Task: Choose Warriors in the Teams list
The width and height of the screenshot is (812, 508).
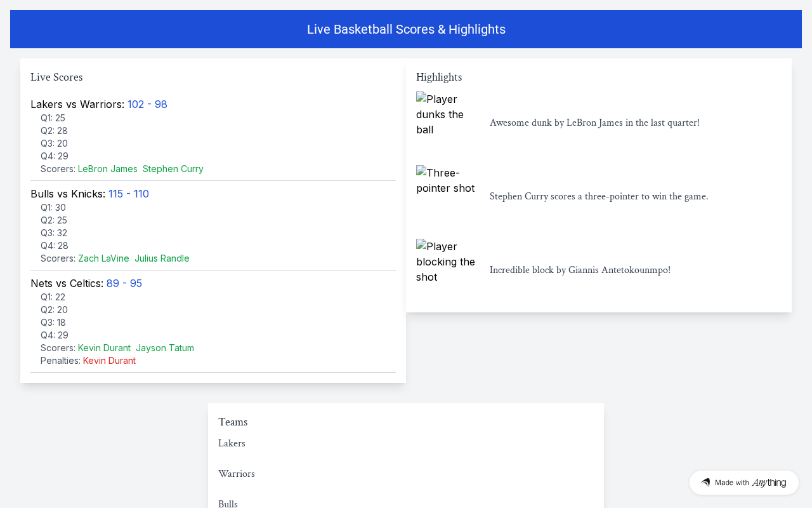Action: click(237, 474)
